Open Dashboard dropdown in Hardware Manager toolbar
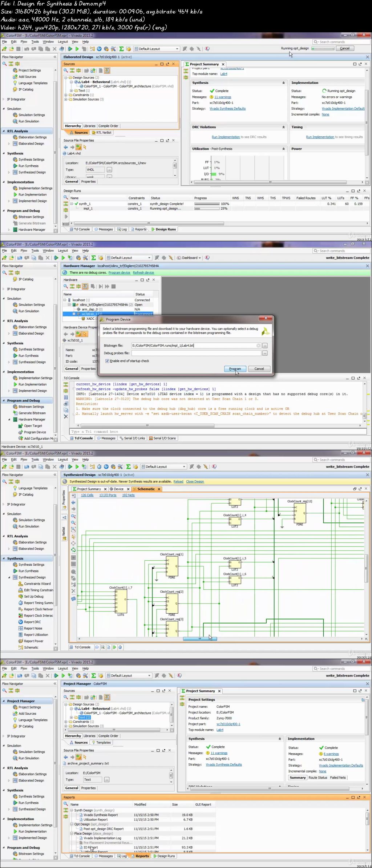Screen dimensions: 372x868 click(189, 258)
